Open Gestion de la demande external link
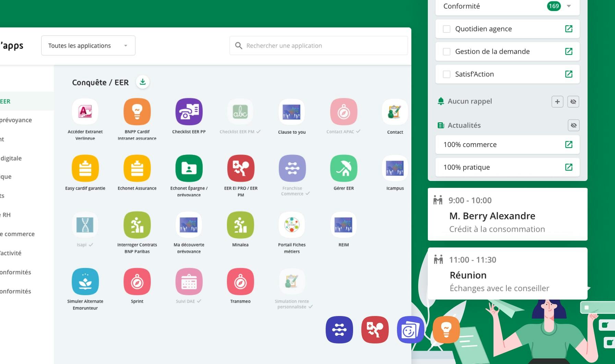The image size is (615, 364). (x=569, y=51)
